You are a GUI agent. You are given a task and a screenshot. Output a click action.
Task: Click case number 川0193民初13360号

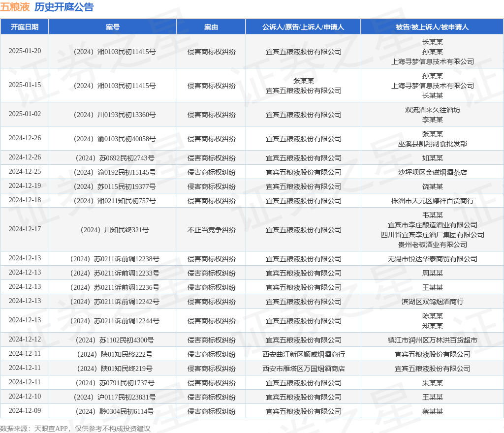[115, 115]
